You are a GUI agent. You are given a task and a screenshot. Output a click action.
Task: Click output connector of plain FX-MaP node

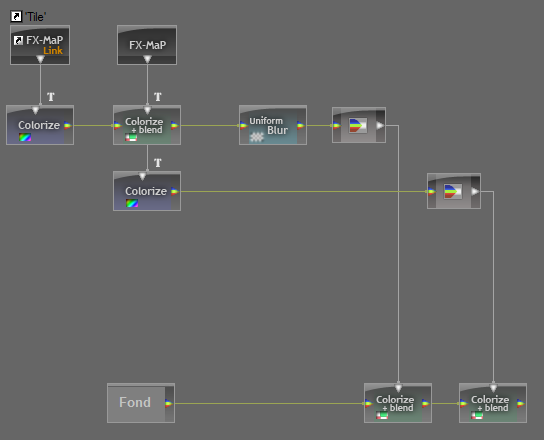click(x=147, y=59)
